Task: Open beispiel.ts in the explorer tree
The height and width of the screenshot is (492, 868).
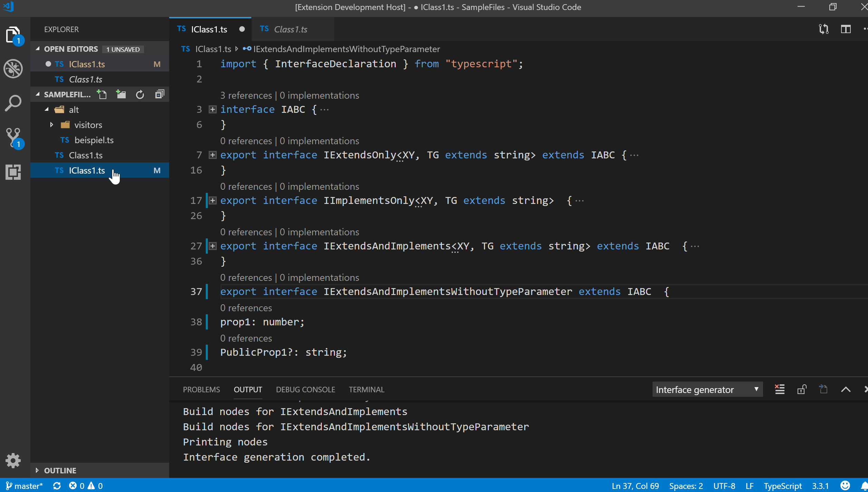Action: [94, 140]
